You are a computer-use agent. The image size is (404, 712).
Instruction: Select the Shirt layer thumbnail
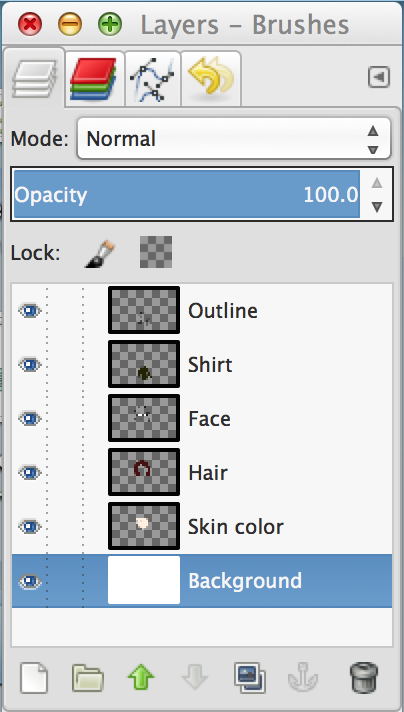[144, 364]
